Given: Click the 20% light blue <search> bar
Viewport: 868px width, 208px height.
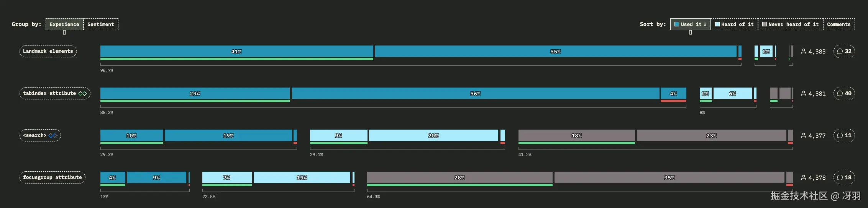Looking at the screenshot, I should coord(433,135).
